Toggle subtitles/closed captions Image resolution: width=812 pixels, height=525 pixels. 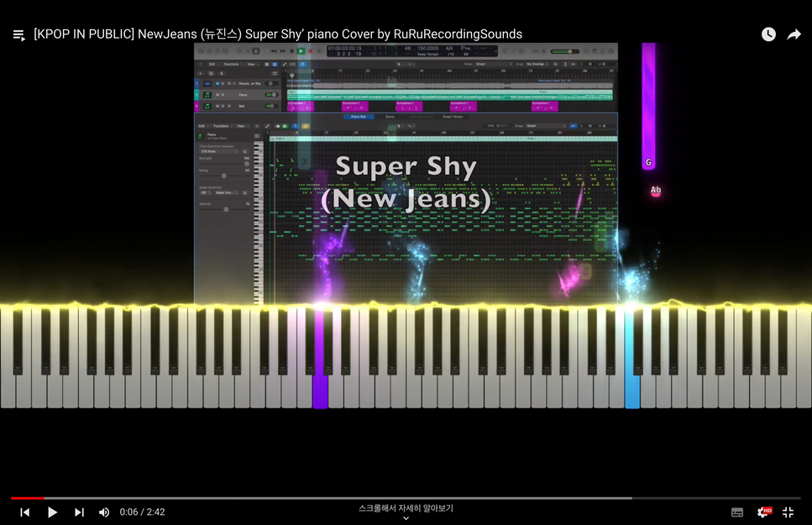tap(737, 512)
